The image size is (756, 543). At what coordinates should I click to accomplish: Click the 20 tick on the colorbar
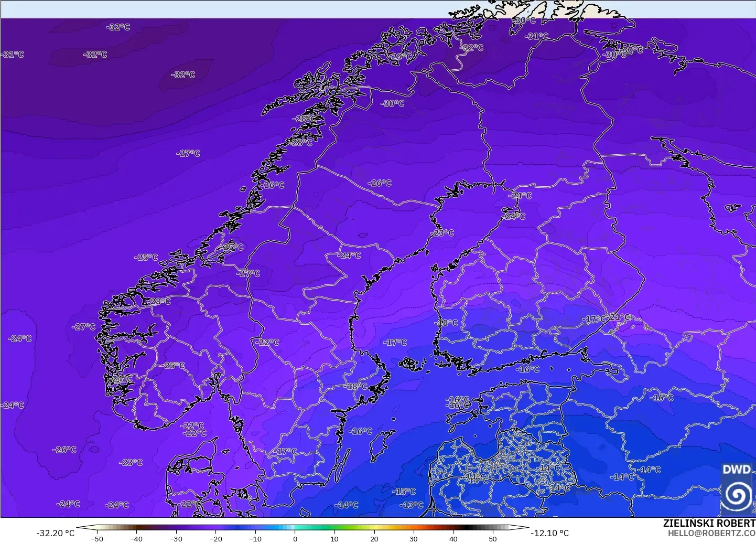374,539
